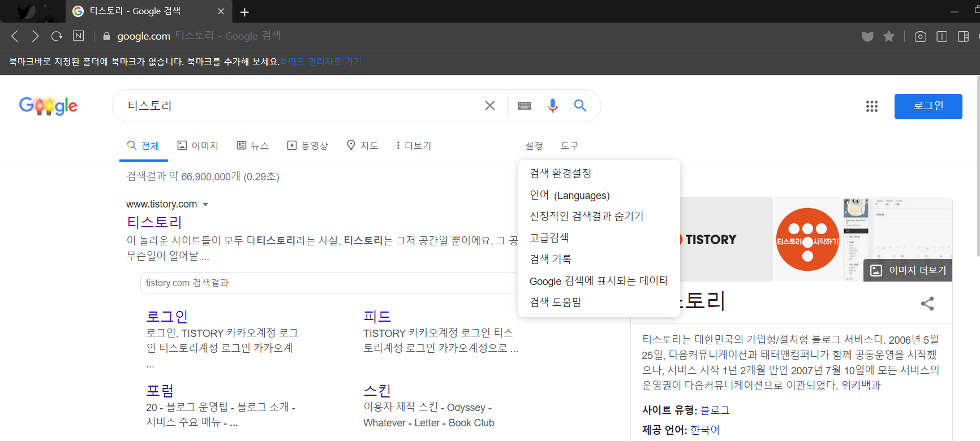Reload the page with the refresh icon

point(57,36)
